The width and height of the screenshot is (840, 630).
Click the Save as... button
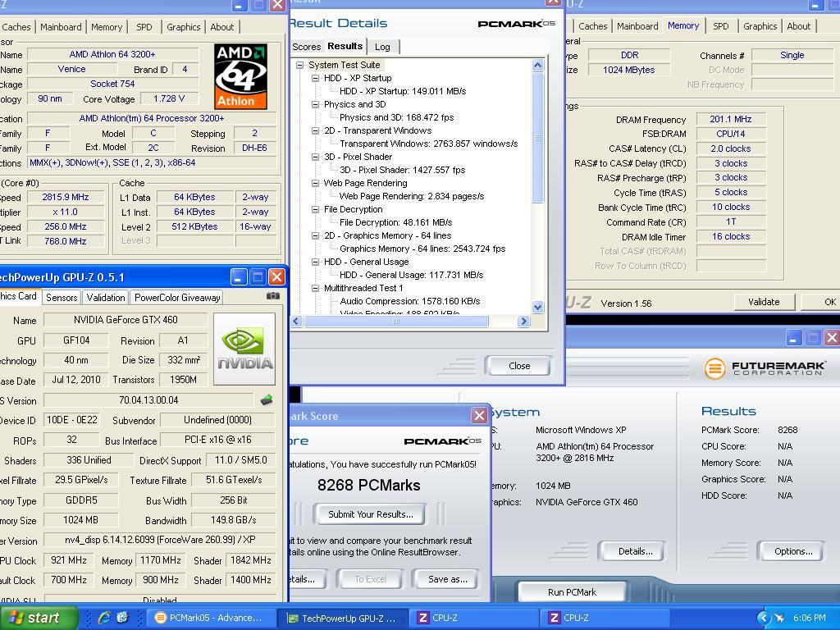(x=447, y=579)
